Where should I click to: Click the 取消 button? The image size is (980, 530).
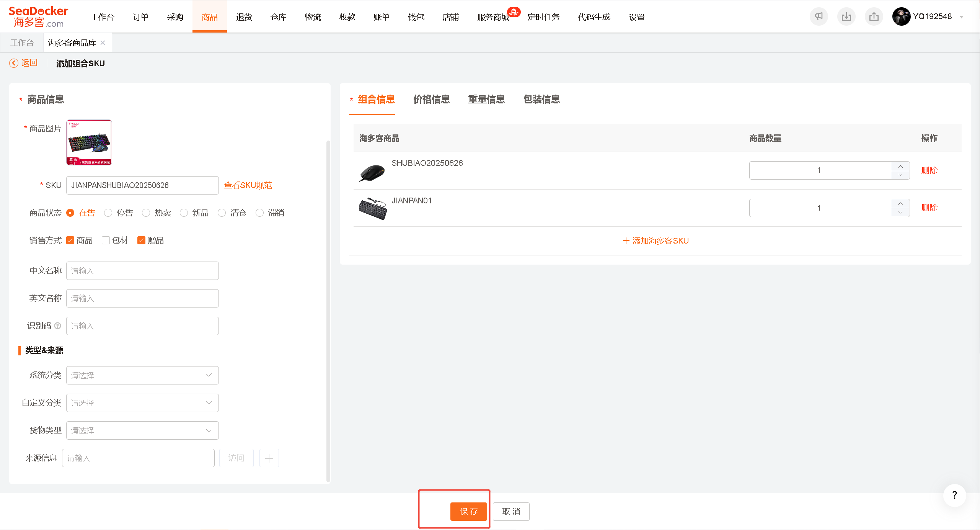pos(511,512)
